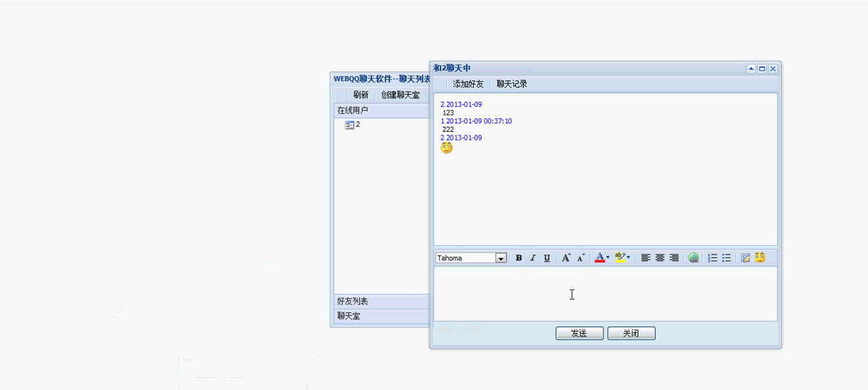Decrease the font size with the smaller A icon
The image size is (868, 390).
(581, 258)
